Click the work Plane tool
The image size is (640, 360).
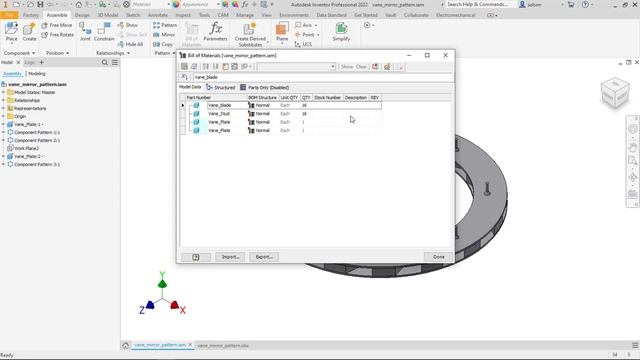(x=282, y=33)
